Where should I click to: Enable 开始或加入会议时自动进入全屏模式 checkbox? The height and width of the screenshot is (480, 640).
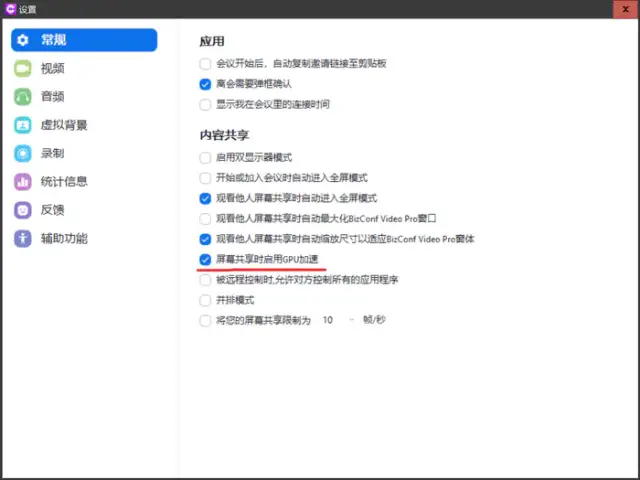click(x=206, y=178)
